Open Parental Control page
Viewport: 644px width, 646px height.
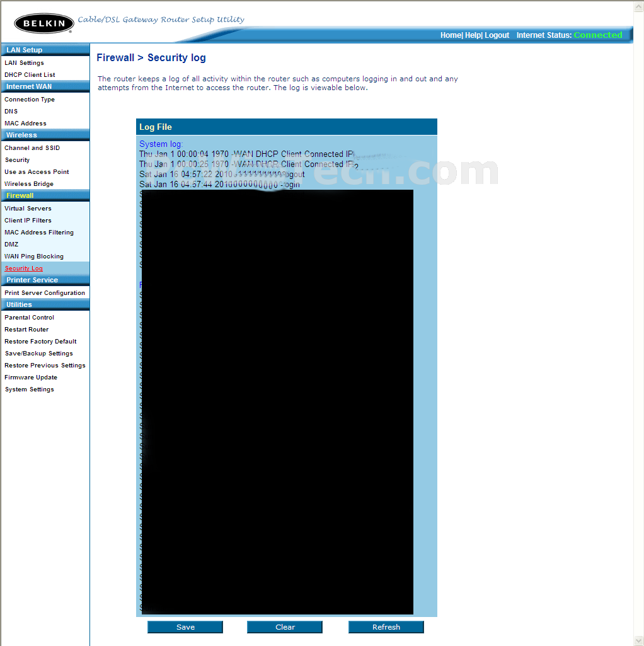pos(29,318)
